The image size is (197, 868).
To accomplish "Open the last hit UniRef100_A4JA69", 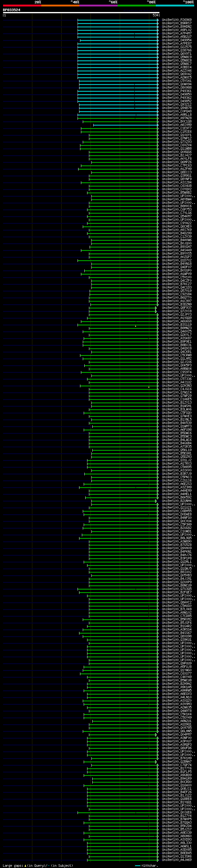I will 176,860.
